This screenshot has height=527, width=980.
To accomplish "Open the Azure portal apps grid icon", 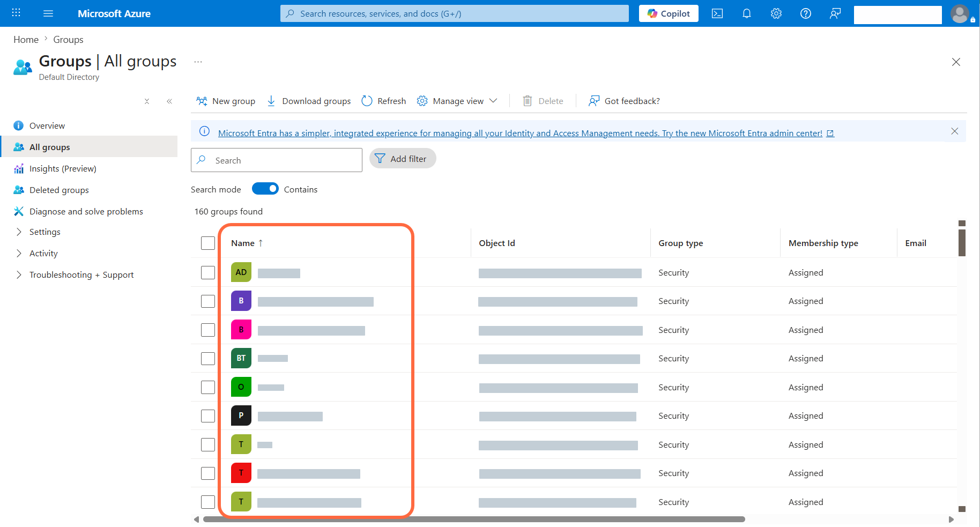I will [x=16, y=13].
